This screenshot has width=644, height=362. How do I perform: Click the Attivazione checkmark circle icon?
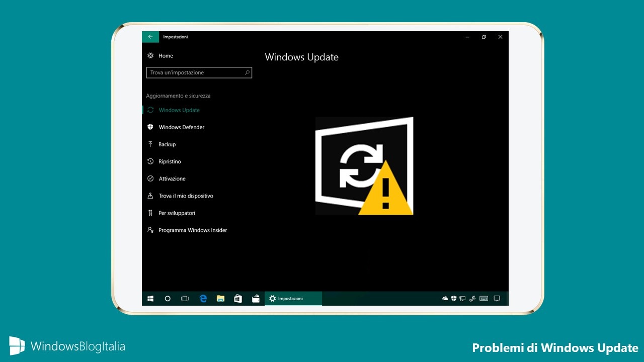click(x=150, y=178)
